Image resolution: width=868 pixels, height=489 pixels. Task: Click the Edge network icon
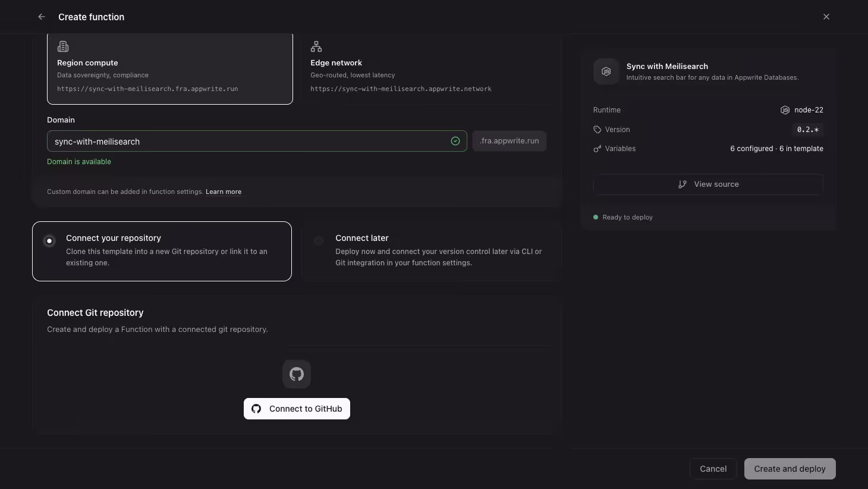point(316,46)
